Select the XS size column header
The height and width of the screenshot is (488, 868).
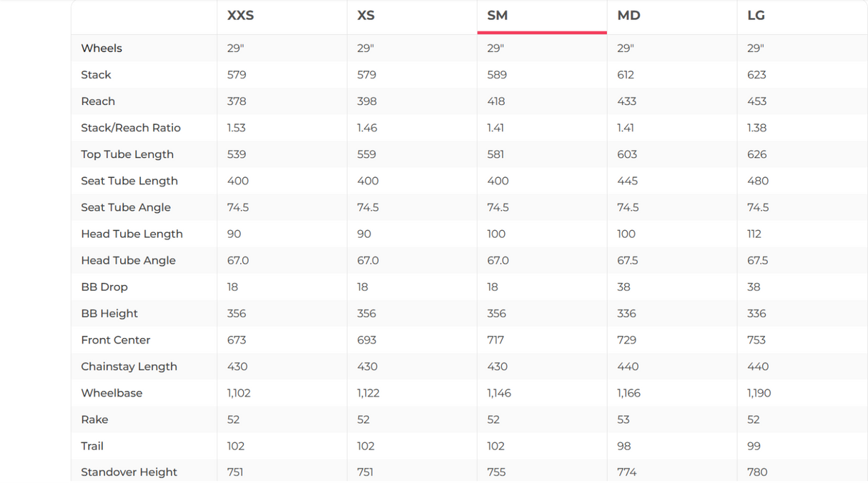pos(365,16)
